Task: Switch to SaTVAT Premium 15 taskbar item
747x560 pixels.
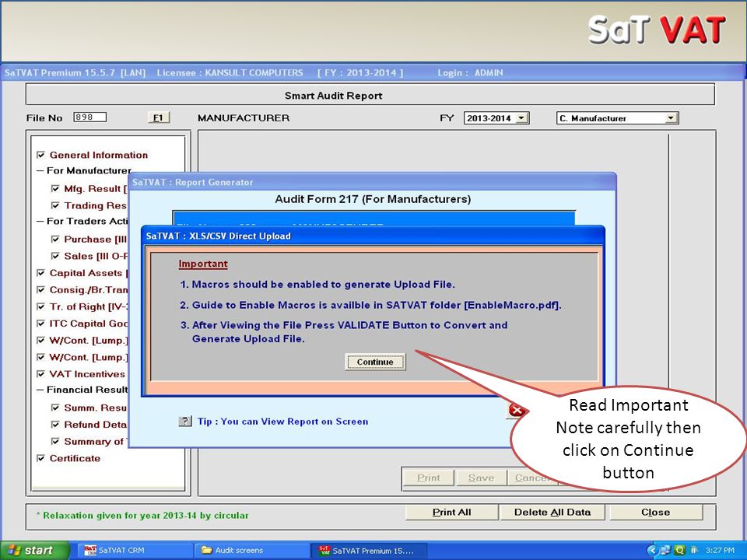Action: click(x=369, y=551)
